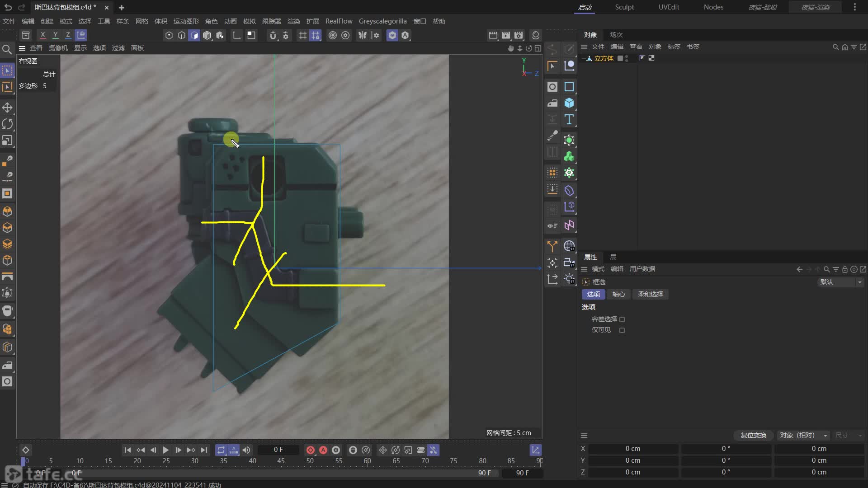Click the green gear effector icon

click(569, 173)
